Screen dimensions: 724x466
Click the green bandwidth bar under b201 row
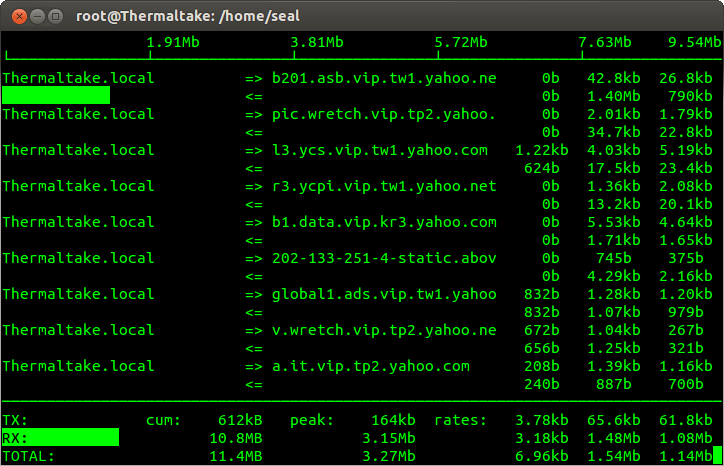pos(56,95)
